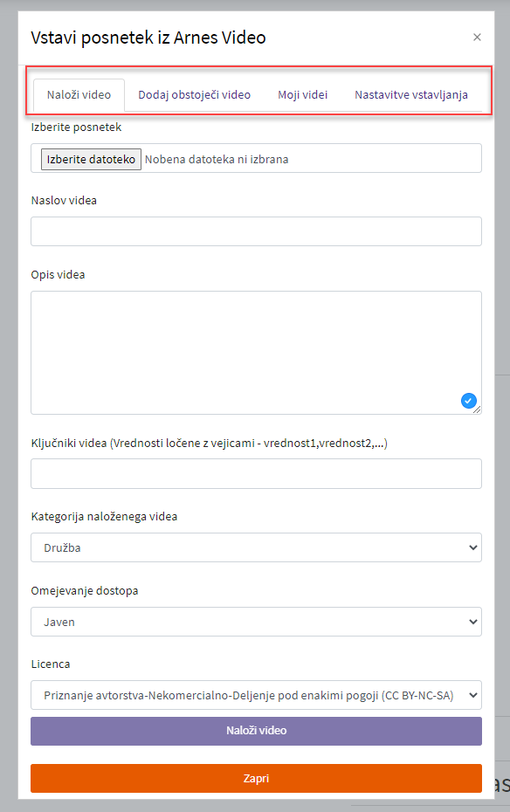Switch to Naloži video tab
The image size is (510, 812).
[x=79, y=95]
